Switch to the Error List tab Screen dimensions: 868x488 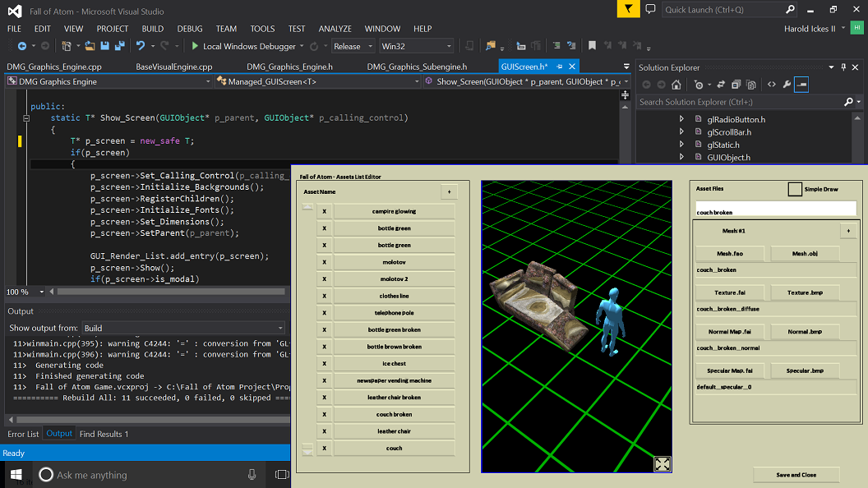[x=23, y=435]
